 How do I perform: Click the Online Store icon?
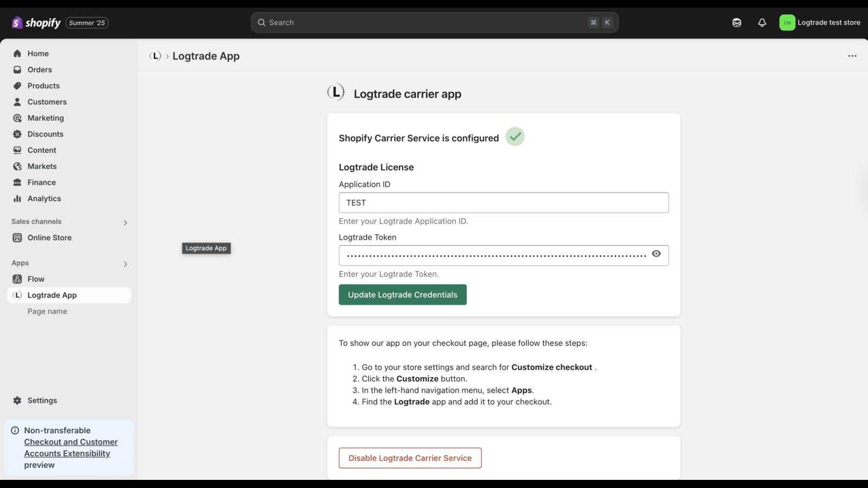tap(17, 237)
